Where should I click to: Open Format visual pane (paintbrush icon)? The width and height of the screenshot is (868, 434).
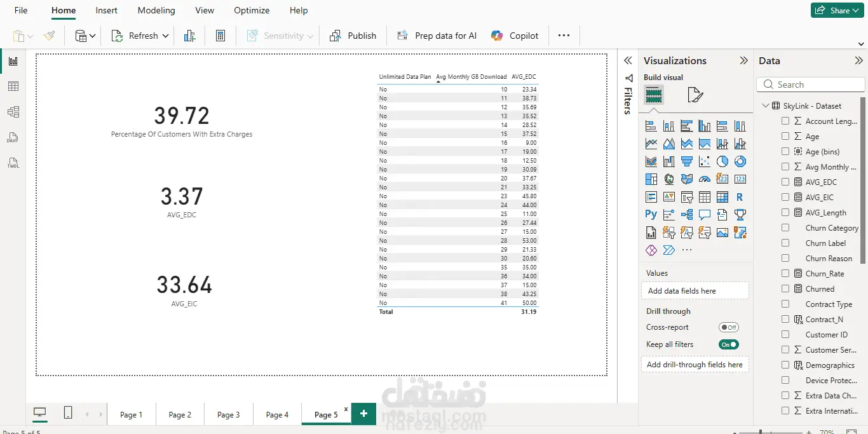pos(695,95)
